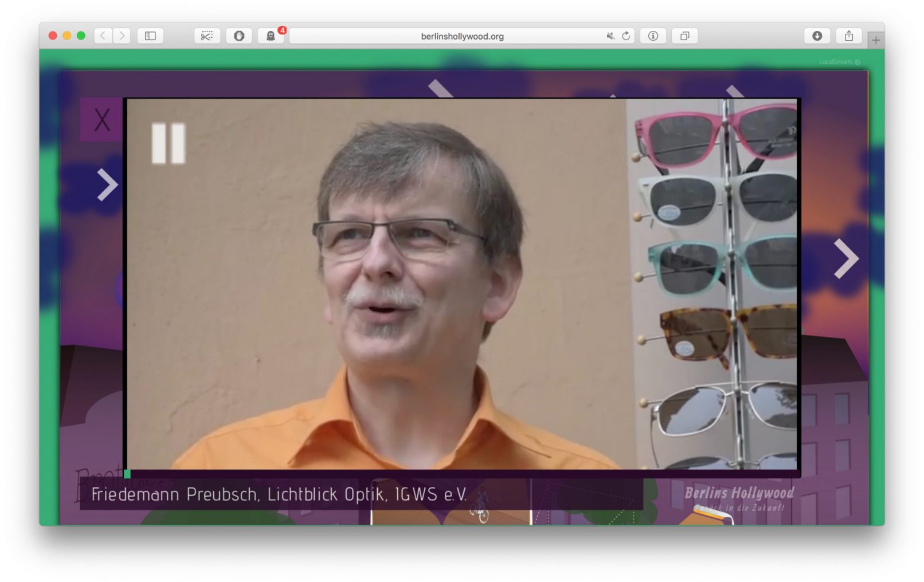Open the Share menu
This screenshot has height=582, width=924.
849,36
